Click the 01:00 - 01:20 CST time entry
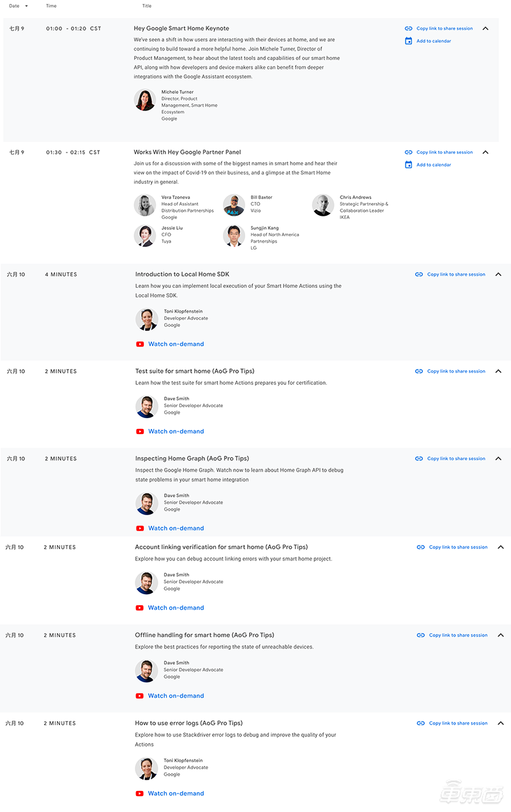The image size is (511, 812). pos(73,29)
